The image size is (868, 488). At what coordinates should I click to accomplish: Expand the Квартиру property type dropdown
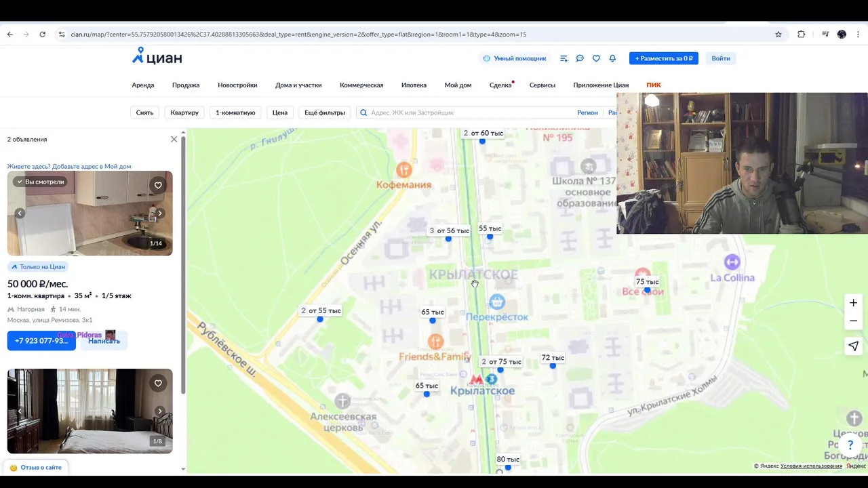click(184, 113)
